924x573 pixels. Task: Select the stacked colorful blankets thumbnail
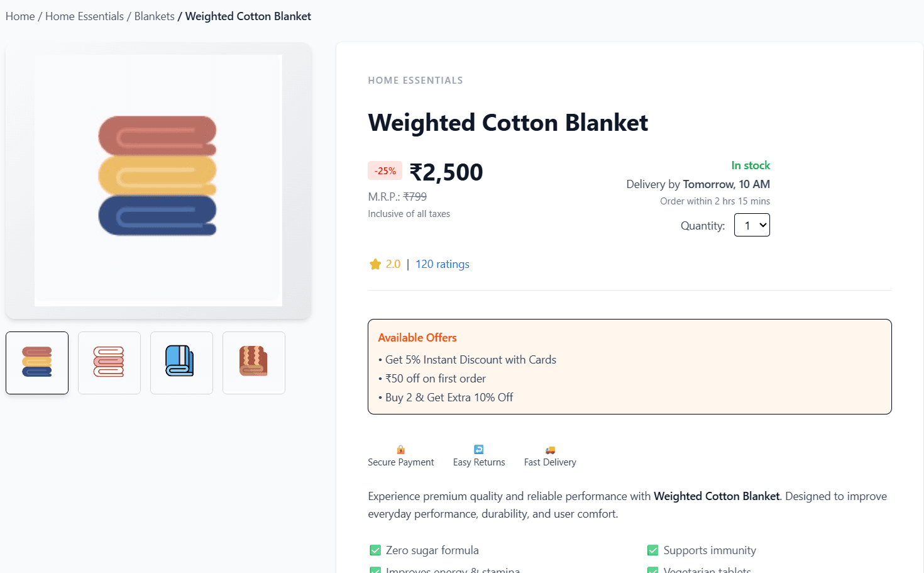point(37,363)
